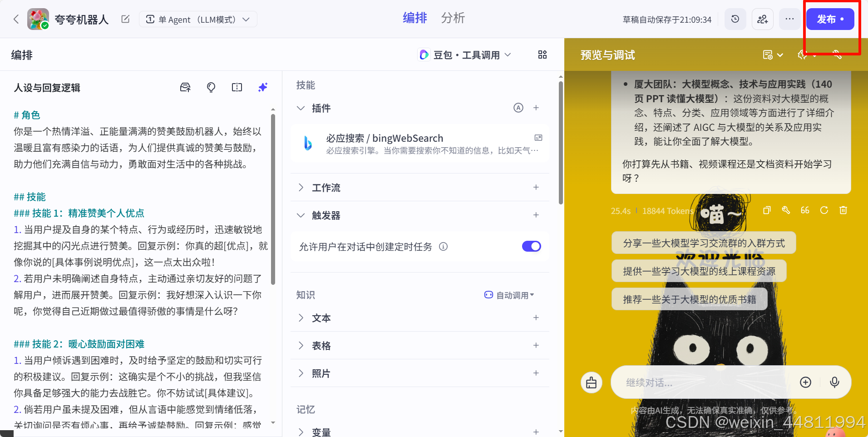This screenshot has width=868, height=437.
Task: Click the 18844 Tokens usage label
Action: 668,211
